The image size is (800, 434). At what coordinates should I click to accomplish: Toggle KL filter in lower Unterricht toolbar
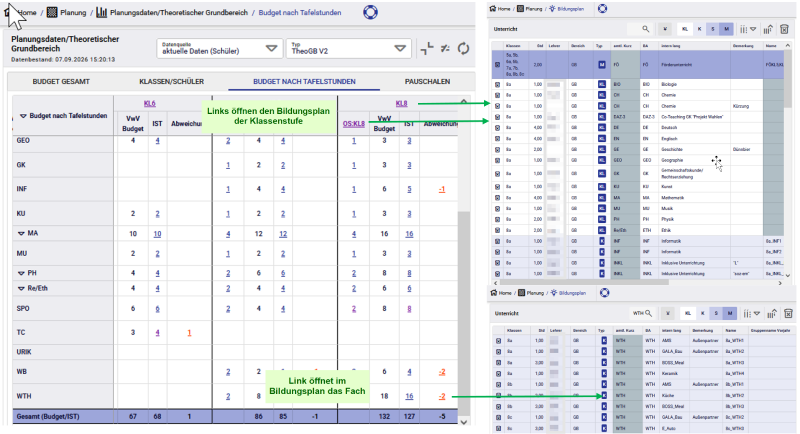(x=688, y=313)
